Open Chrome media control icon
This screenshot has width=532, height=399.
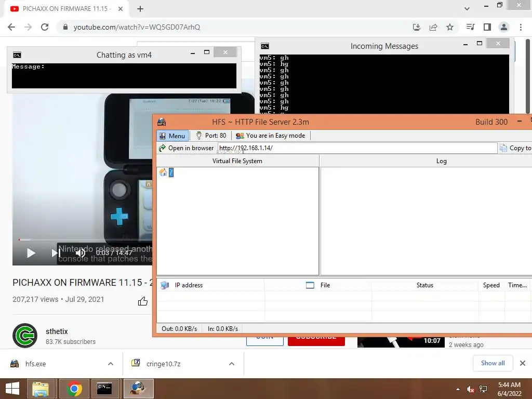(x=471, y=27)
